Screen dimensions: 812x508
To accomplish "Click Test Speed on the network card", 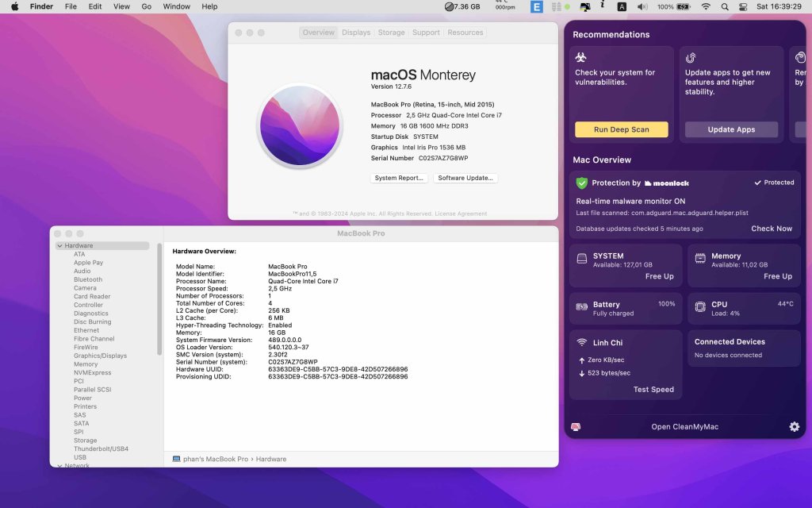I will 653,389.
